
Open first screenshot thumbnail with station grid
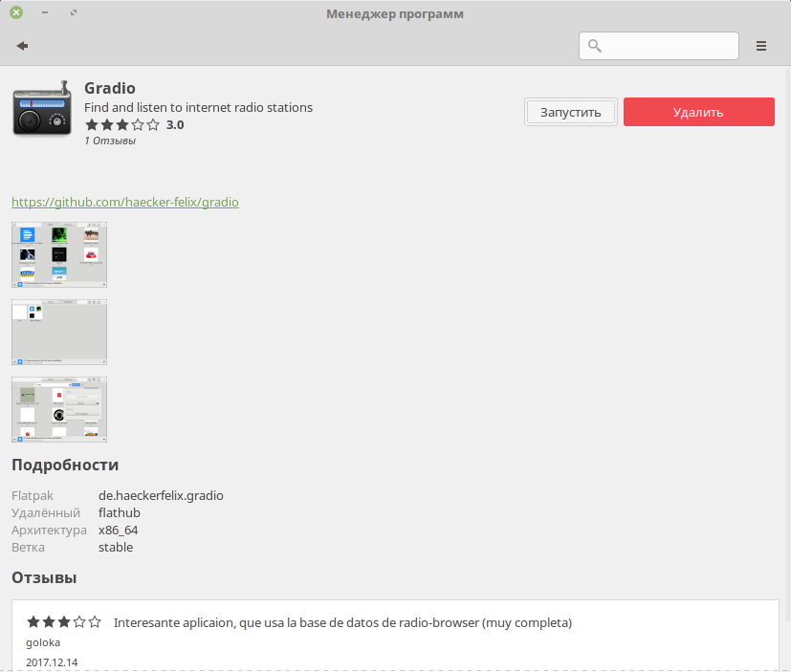(59, 254)
